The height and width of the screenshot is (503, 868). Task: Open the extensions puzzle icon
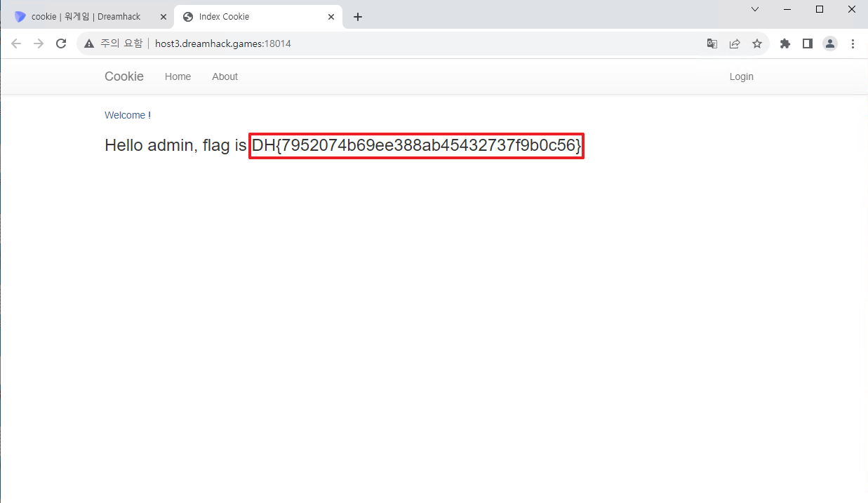(x=785, y=43)
